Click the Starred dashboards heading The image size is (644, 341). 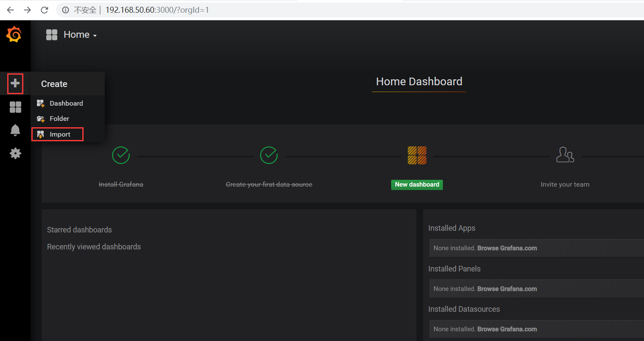pos(79,230)
